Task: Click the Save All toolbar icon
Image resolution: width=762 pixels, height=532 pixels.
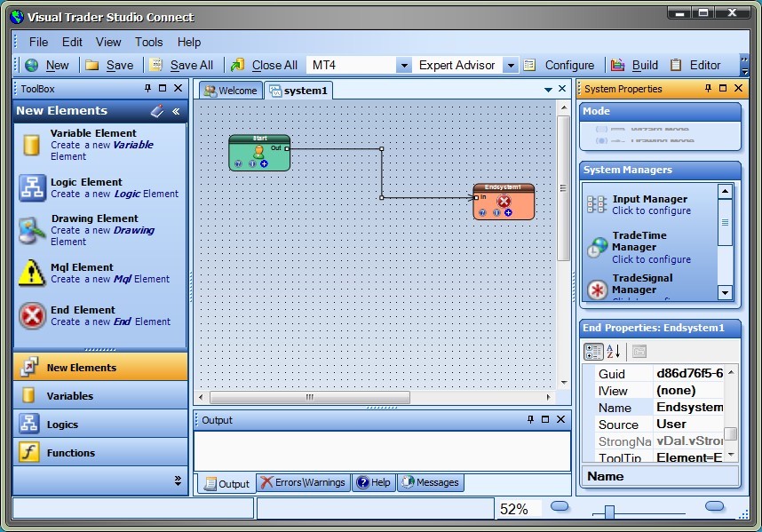Action: (155, 65)
